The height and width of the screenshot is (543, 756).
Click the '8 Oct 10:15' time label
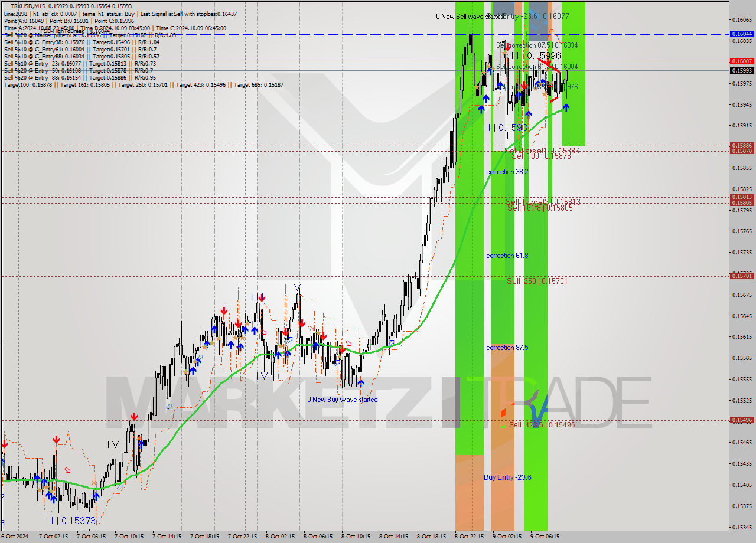pyautogui.click(x=356, y=537)
